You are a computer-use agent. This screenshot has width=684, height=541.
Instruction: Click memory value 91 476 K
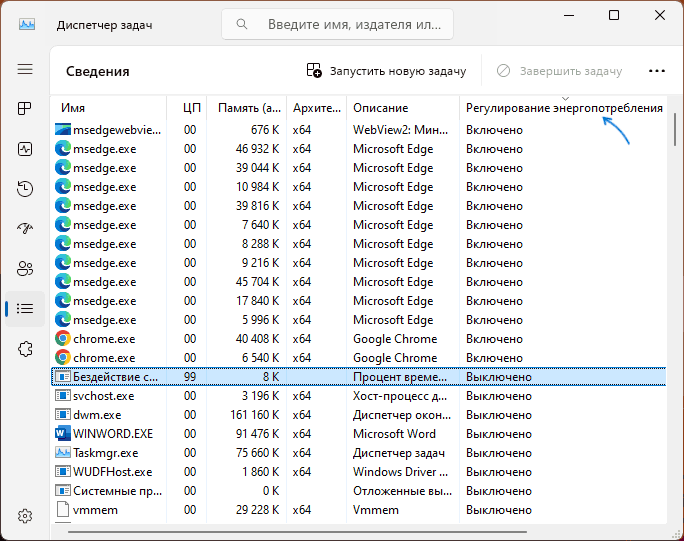257,434
